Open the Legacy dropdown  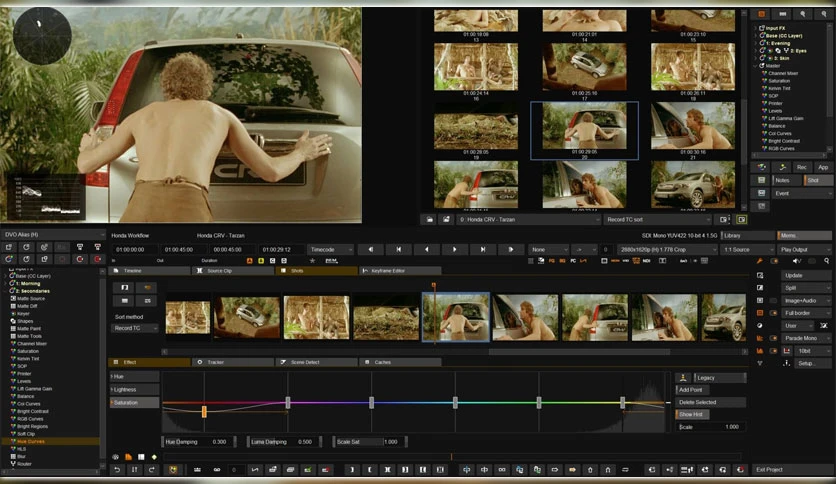720,377
